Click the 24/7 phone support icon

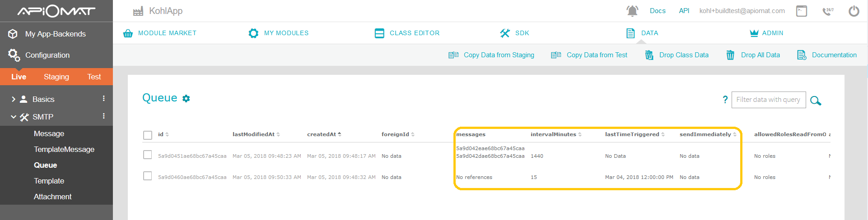[827, 11]
